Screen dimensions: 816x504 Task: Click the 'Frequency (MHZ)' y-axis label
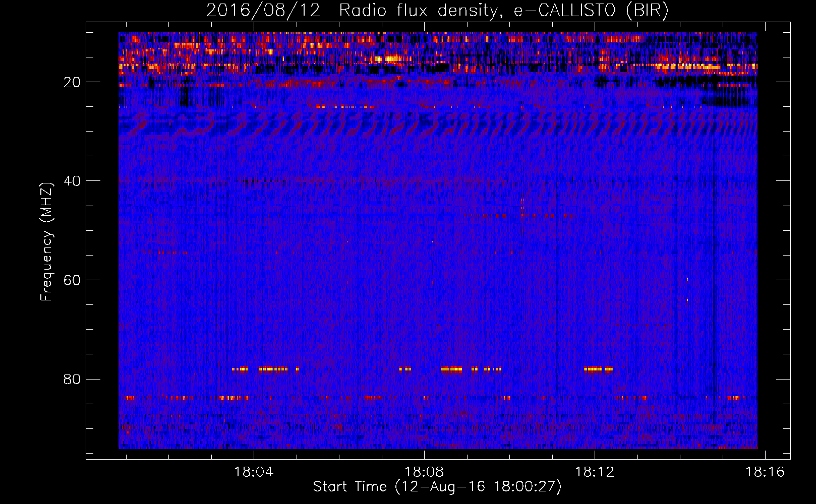46,242
